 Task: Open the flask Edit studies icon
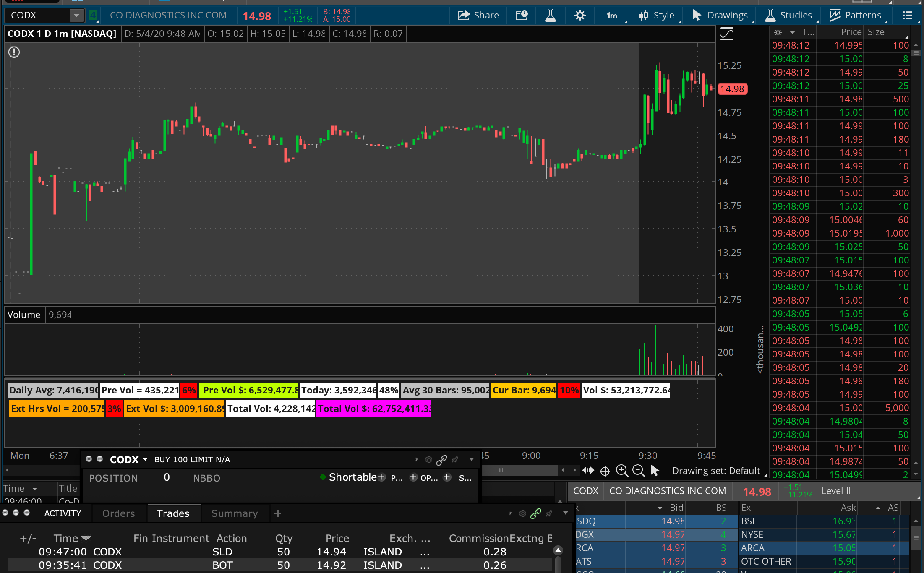tap(550, 16)
